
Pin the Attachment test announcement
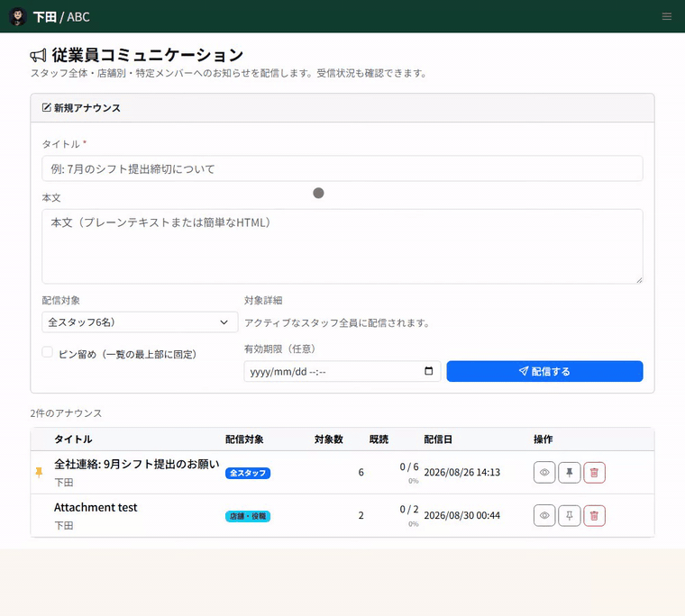coord(570,516)
